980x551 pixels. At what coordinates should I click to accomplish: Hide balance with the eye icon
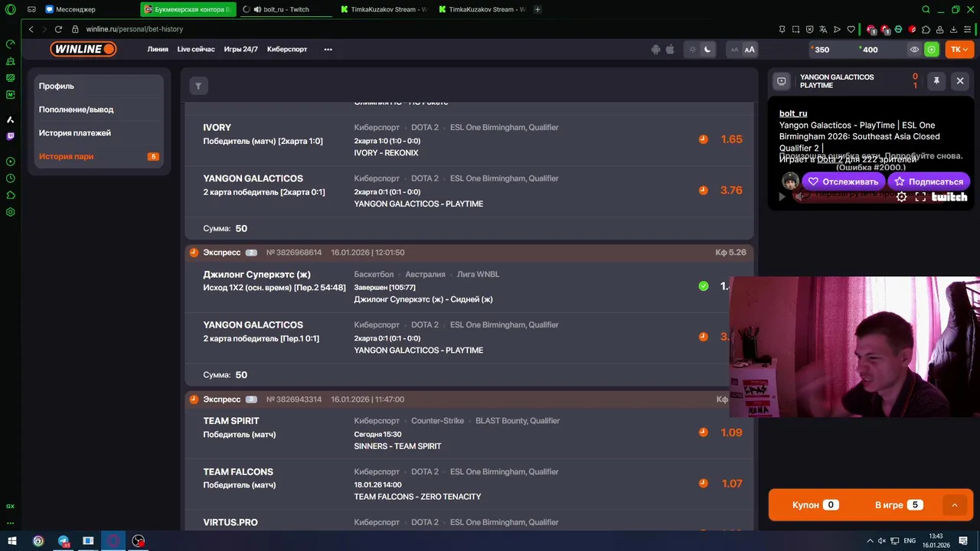914,50
